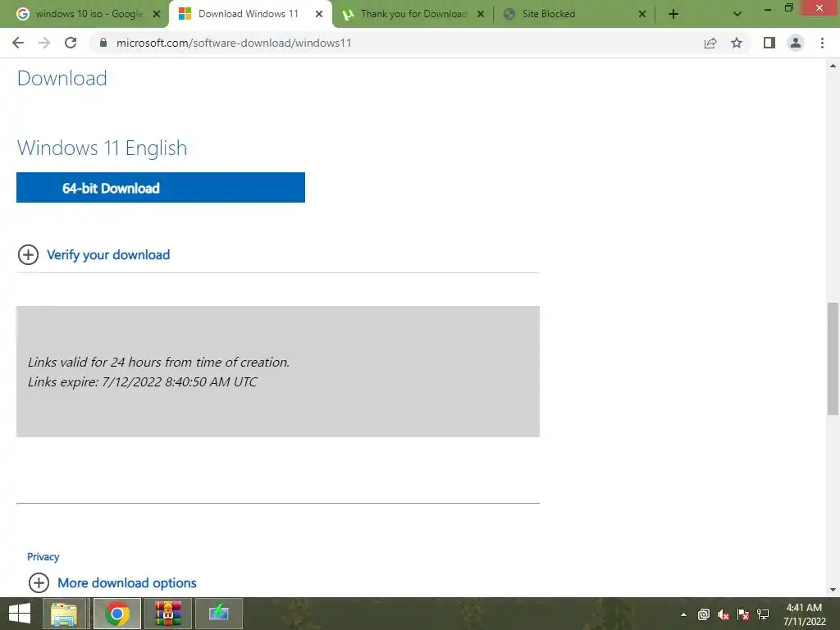Reload the current page
The height and width of the screenshot is (630, 840).
[x=71, y=43]
